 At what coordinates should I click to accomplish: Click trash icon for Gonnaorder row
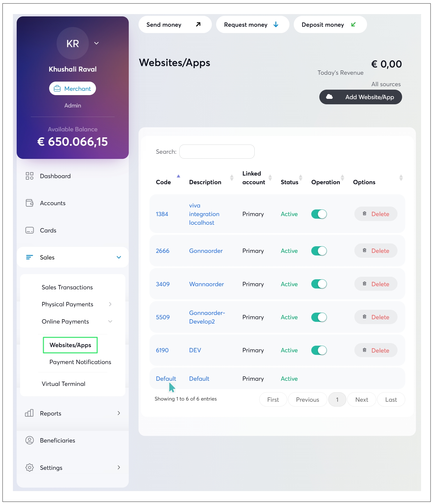click(x=364, y=250)
